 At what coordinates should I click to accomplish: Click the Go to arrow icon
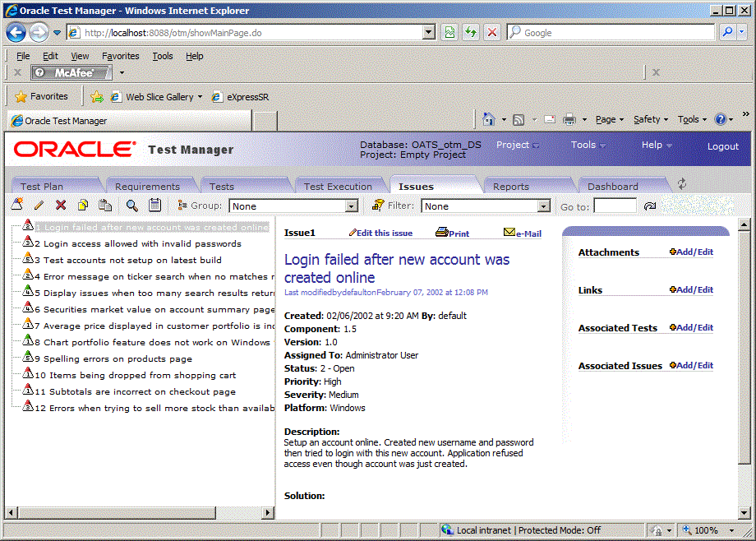[650, 206]
